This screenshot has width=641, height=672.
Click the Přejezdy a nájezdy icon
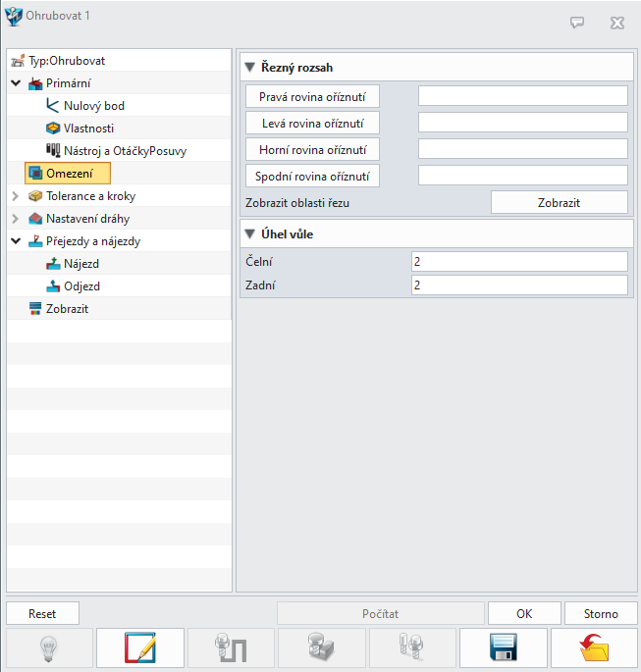coord(35,241)
